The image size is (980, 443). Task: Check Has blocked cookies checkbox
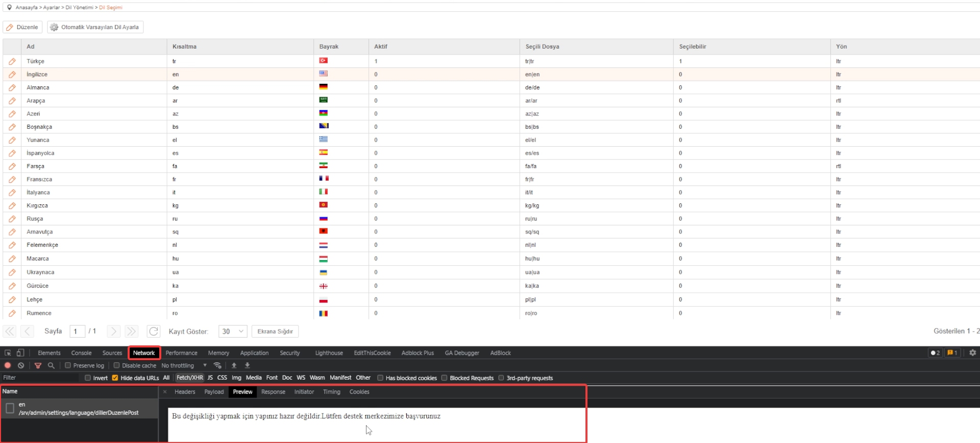tap(380, 378)
